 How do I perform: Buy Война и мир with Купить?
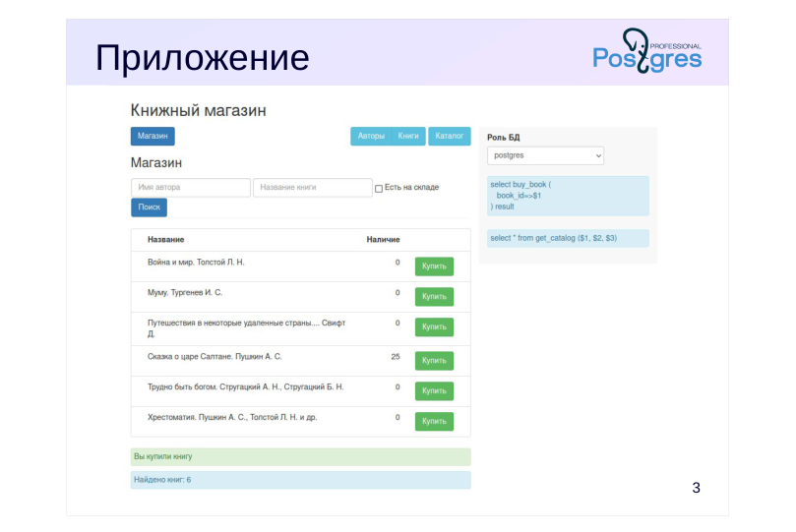click(434, 266)
